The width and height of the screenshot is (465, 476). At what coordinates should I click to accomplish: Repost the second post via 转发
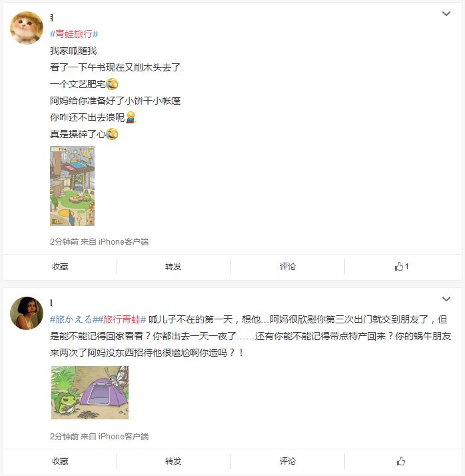click(173, 461)
